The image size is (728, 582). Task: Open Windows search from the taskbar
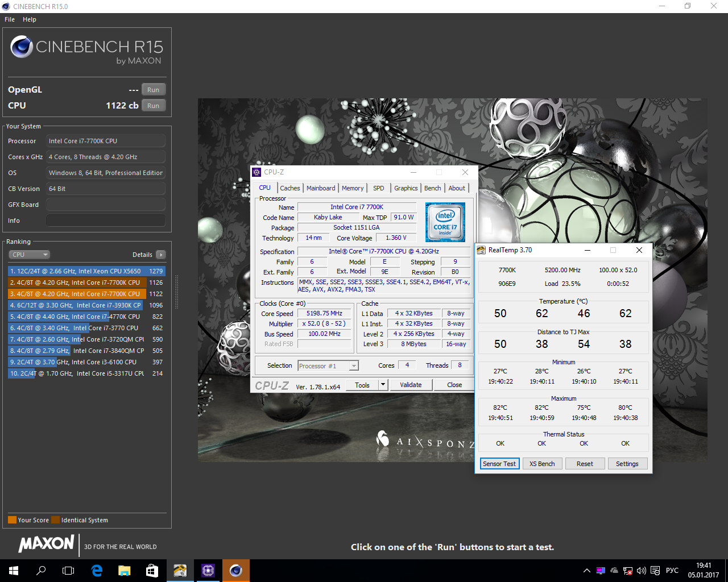coord(41,571)
